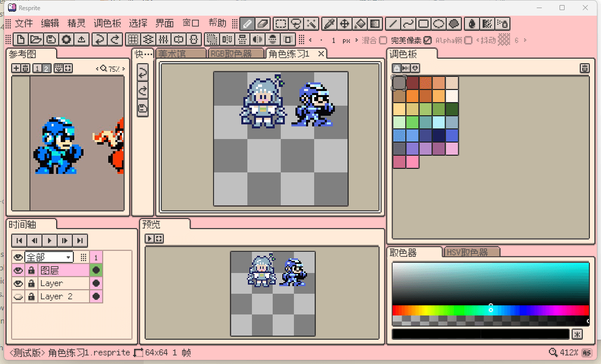The height and width of the screenshot is (364, 601).
Task: Pick the eyedropper color picker tool
Action: pos(329,23)
